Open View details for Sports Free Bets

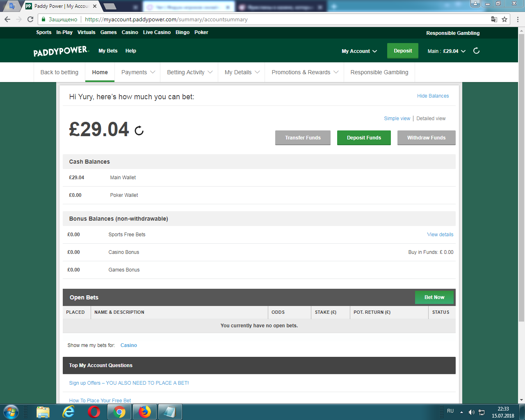tap(440, 235)
